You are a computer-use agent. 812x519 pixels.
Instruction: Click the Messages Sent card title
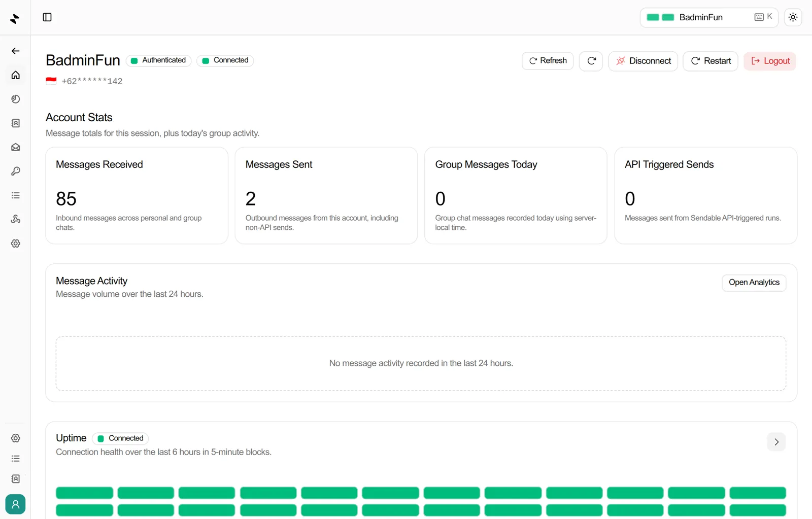(x=279, y=164)
